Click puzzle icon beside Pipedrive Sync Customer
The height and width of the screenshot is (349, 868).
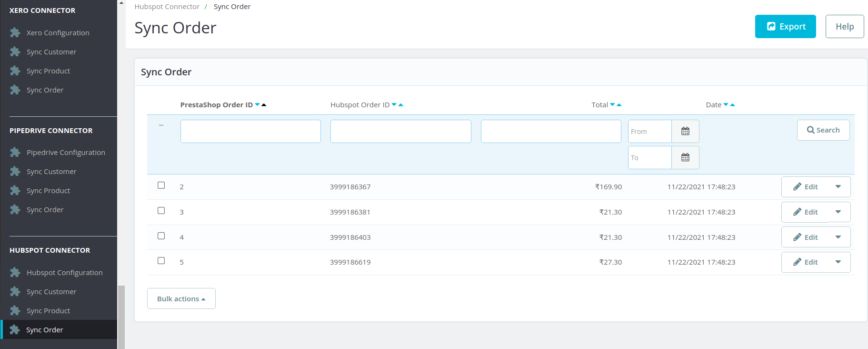coord(15,171)
